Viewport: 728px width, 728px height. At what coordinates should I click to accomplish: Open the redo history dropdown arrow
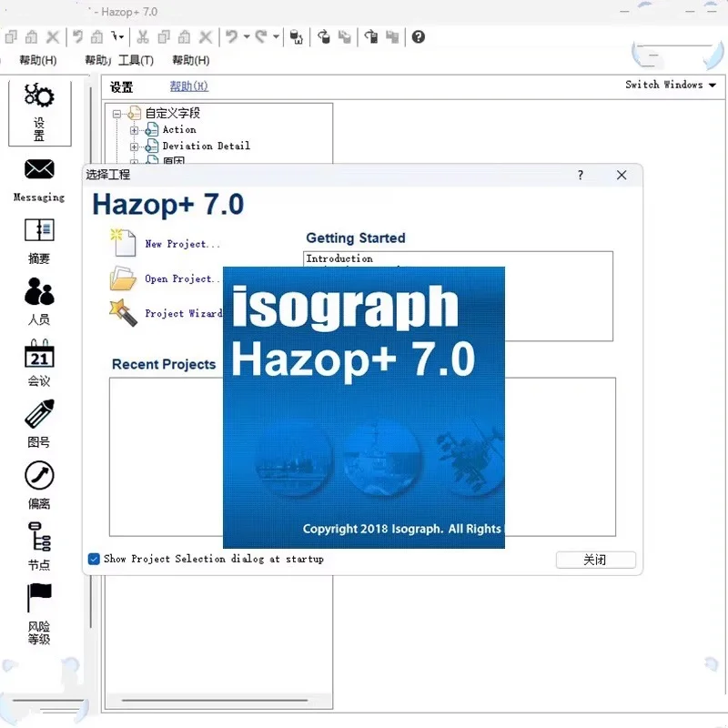(276, 36)
